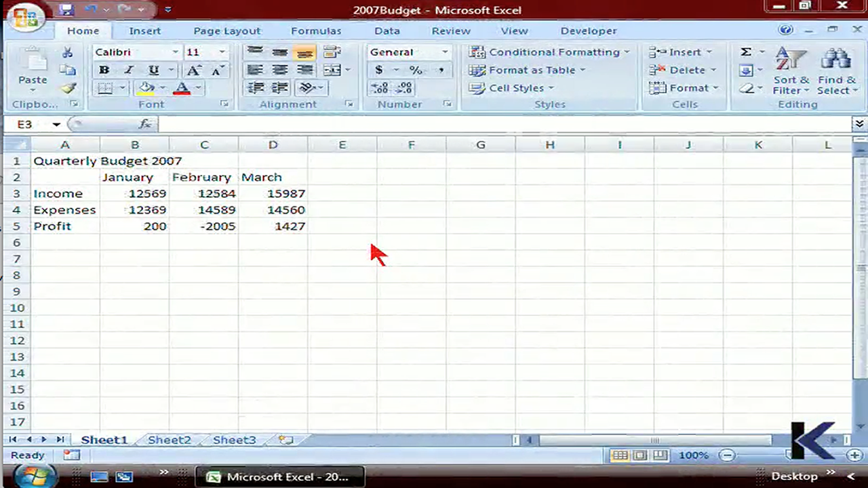Toggle Bold formatting
Viewport: 868px width, 488px height.
(104, 70)
